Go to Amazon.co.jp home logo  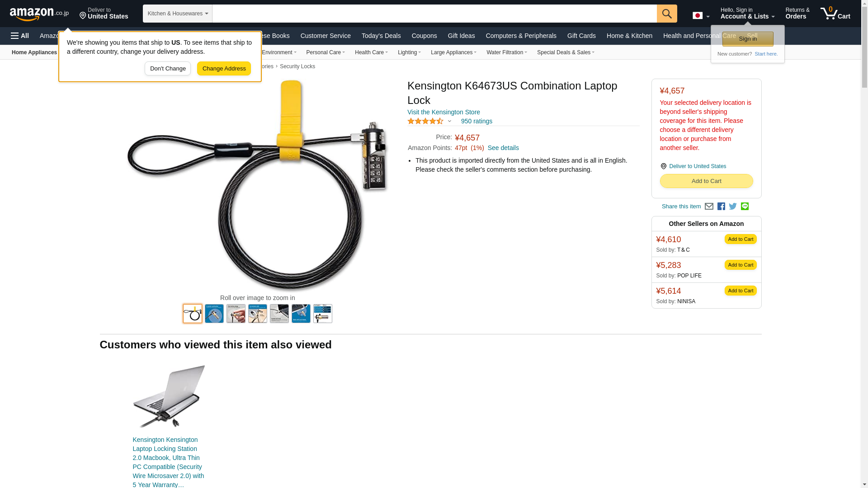(39, 14)
